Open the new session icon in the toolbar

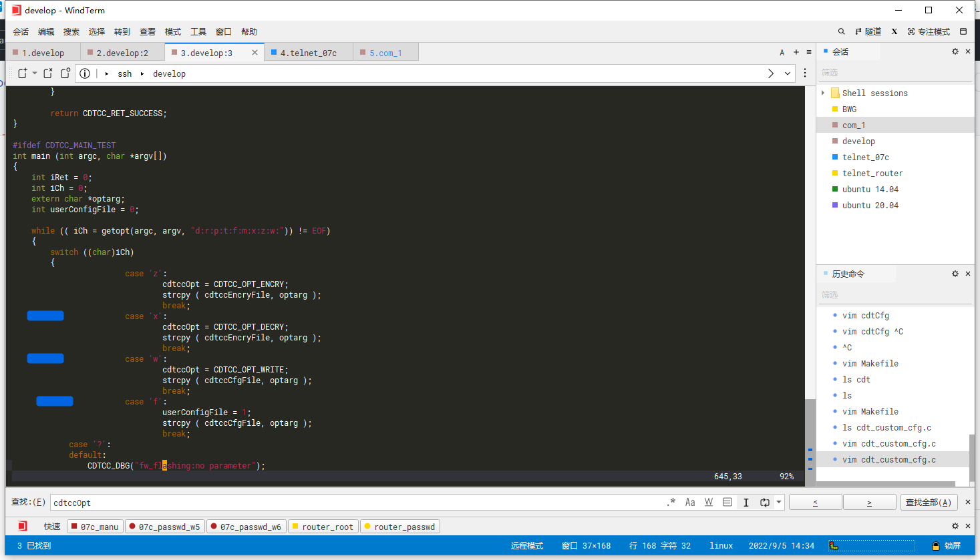23,73
